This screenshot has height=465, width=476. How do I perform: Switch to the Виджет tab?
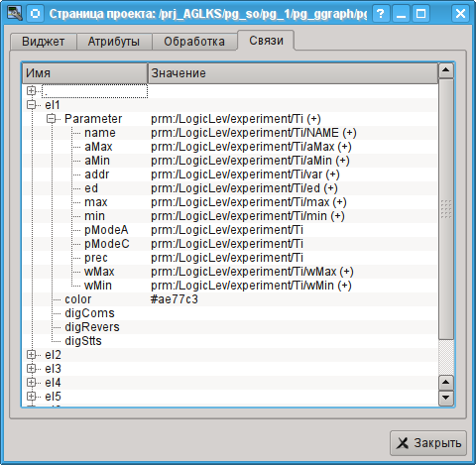pyautogui.click(x=44, y=42)
